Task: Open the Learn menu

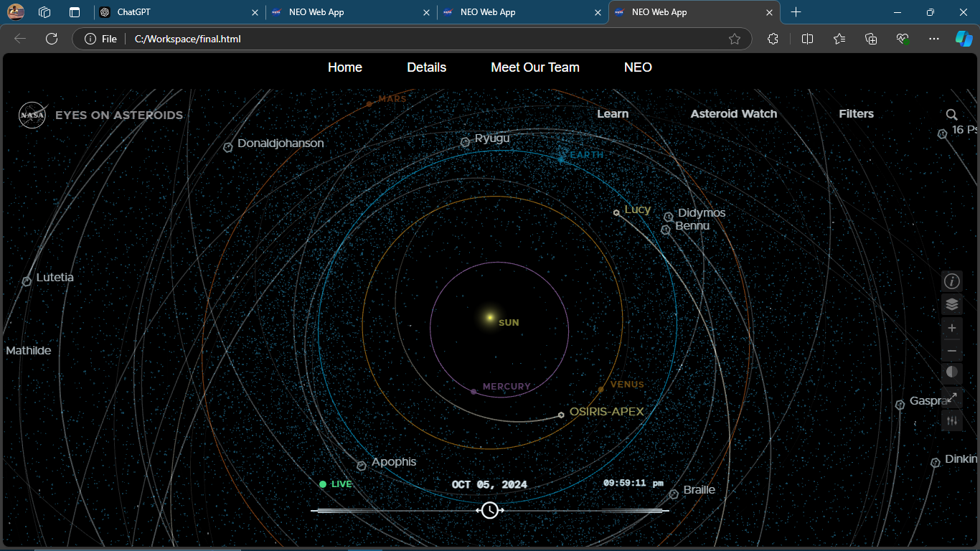Action: pos(613,114)
